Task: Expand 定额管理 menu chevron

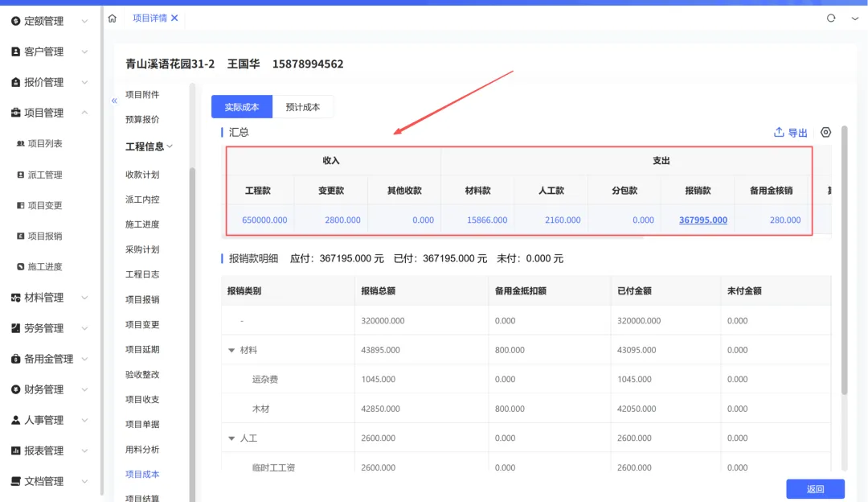Action: tap(84, 21)
